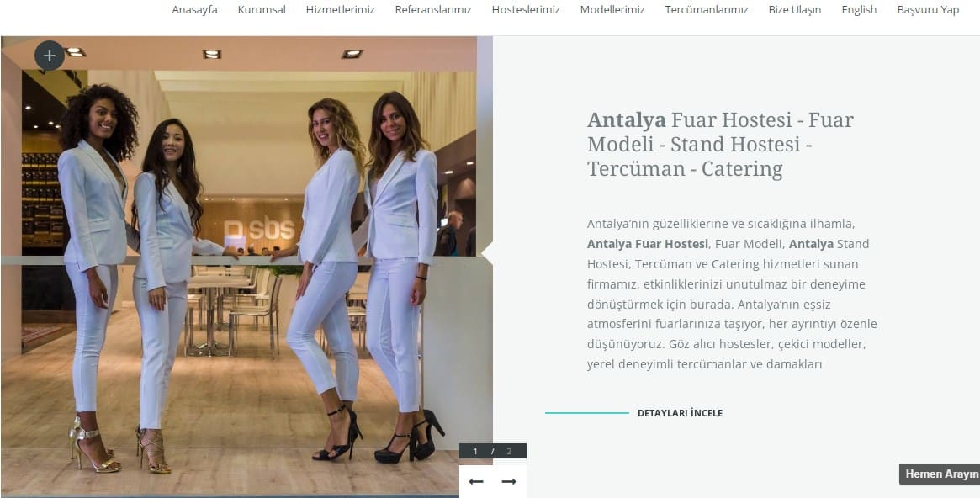Open the Başvuru Yap application page
The height and width of the screenshot is (498, 980).
[x=928, y=9]
